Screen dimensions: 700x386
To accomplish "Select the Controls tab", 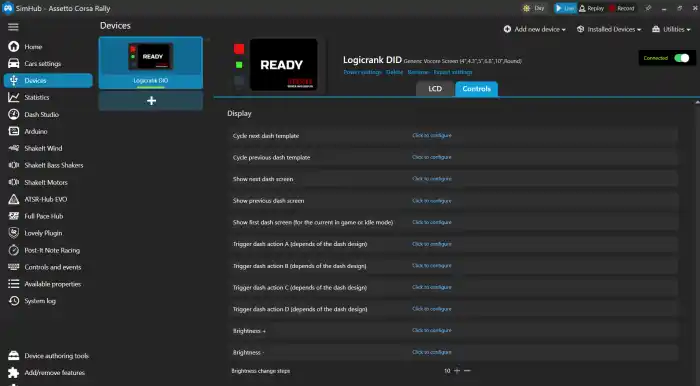I will coord(476,89).
